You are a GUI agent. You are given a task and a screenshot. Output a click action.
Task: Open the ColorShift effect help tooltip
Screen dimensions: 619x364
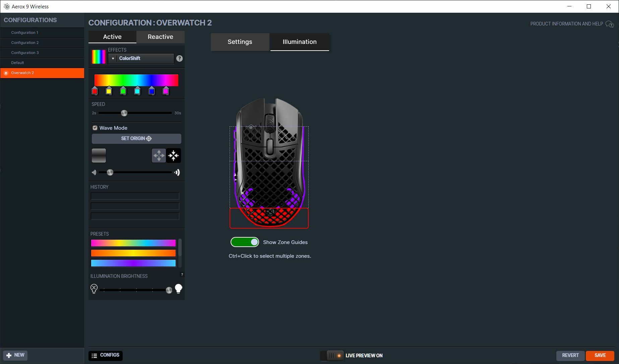179,58
